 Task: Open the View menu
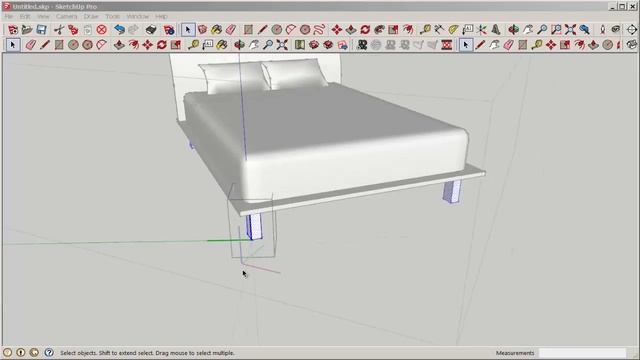coord(43,16)
